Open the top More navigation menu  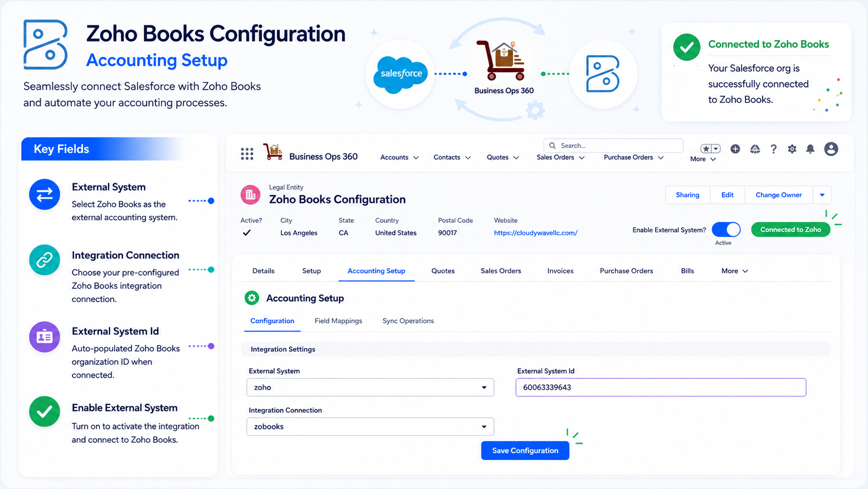click(x=703, y=159)
